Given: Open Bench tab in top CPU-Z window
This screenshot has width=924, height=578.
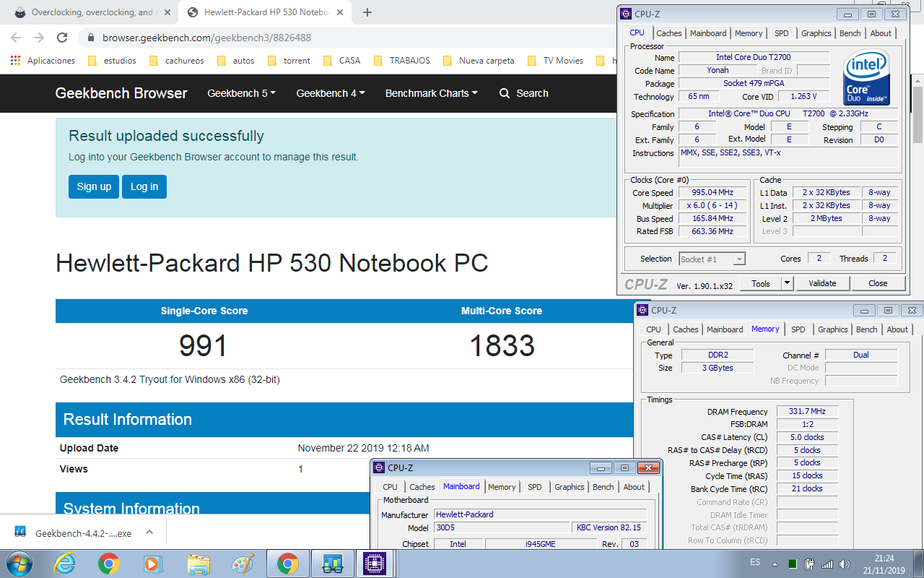Looking at the screenshot, I should [x=850, y=33].
